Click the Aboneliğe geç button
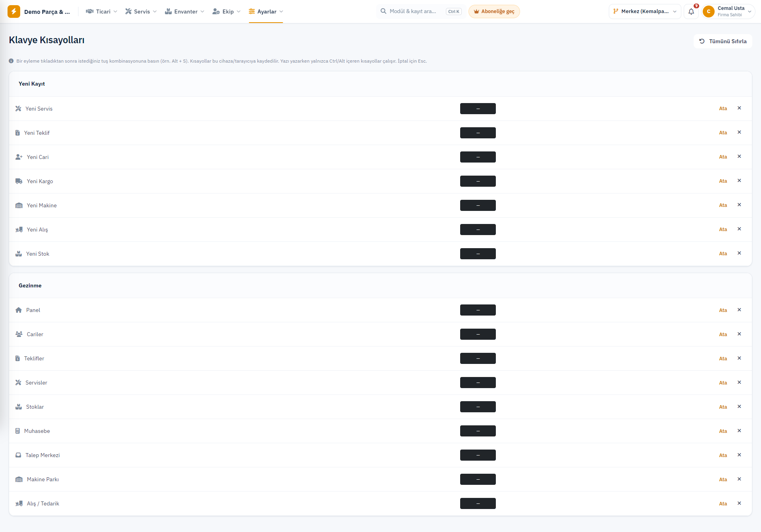 (494, 11)
